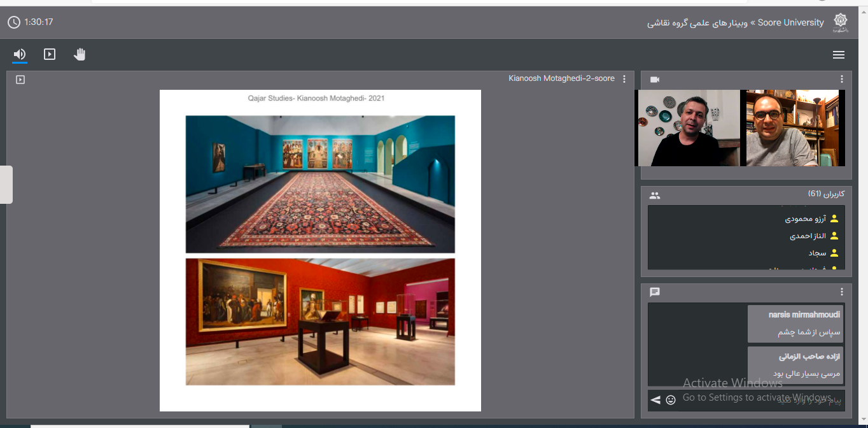Click the avatar icon beside الناز احمدی

click(834, 236)
